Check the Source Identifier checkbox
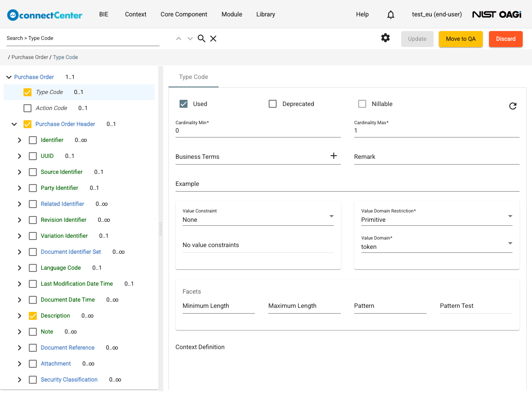The width and height of the screenshot is (532, 405). 33,172
